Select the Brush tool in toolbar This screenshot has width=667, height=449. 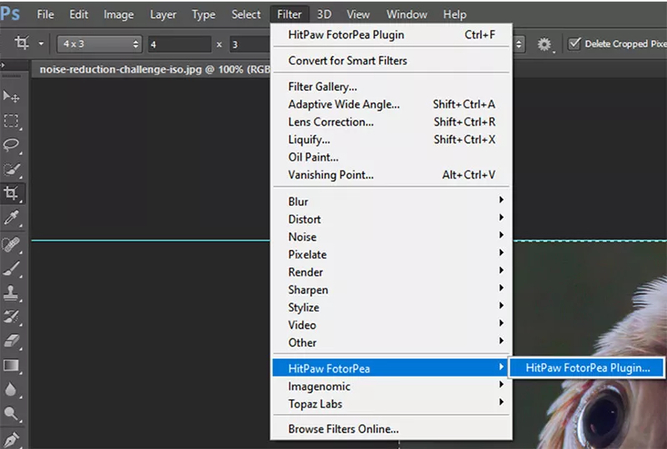pyautogui.click(x=12, y=268)
